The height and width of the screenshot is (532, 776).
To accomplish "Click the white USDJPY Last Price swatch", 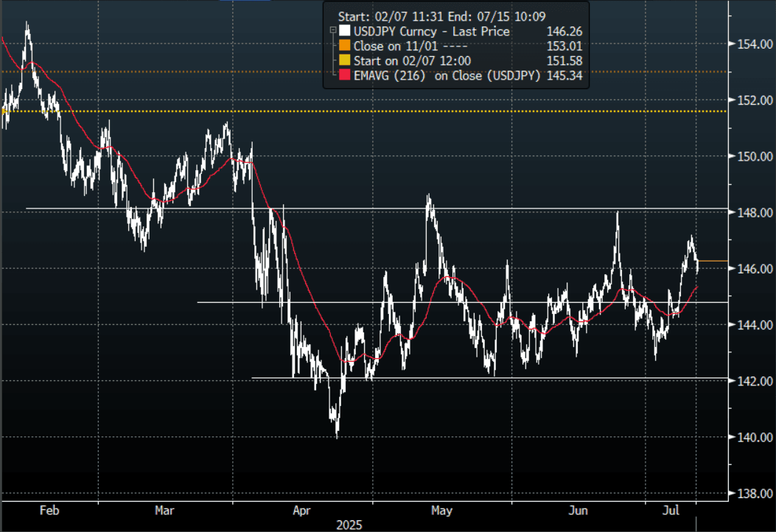I will (x=344, y=32).
